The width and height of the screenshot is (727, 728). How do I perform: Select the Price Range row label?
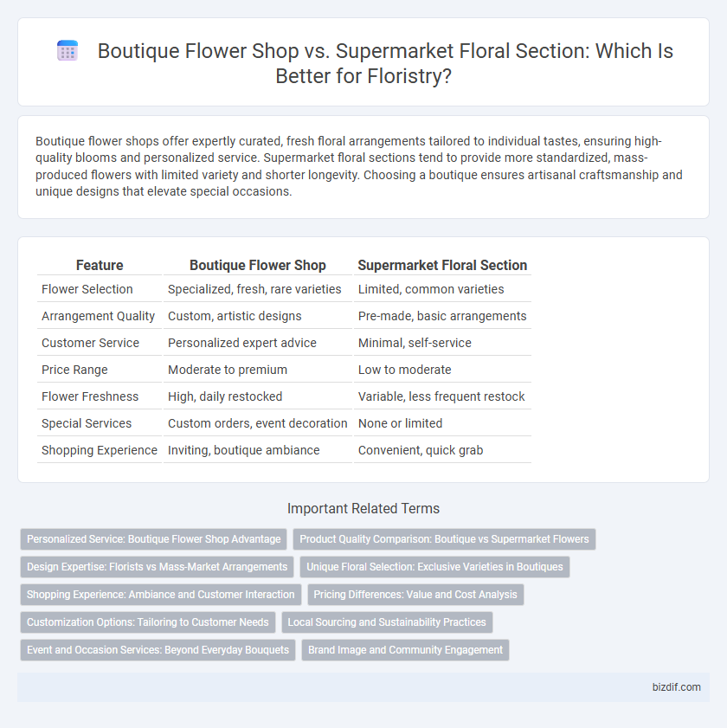(74, 370)
